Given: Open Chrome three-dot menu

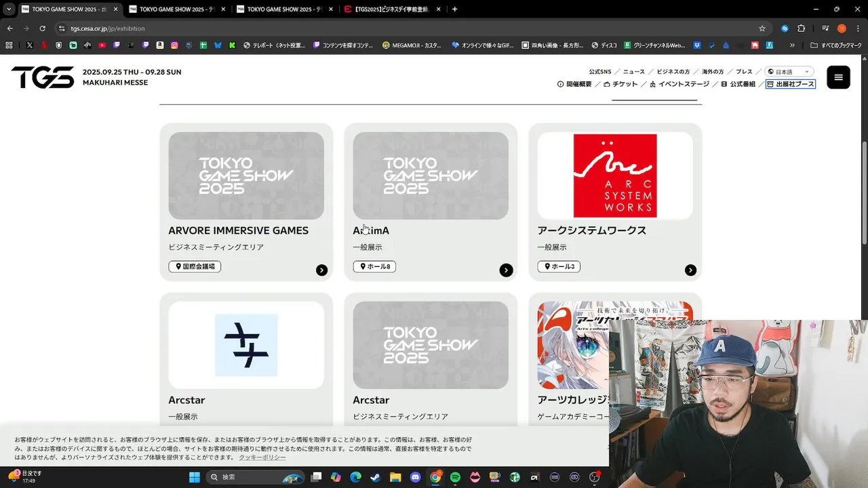Looking at the screenshot, I should click(x=857, y=28).
